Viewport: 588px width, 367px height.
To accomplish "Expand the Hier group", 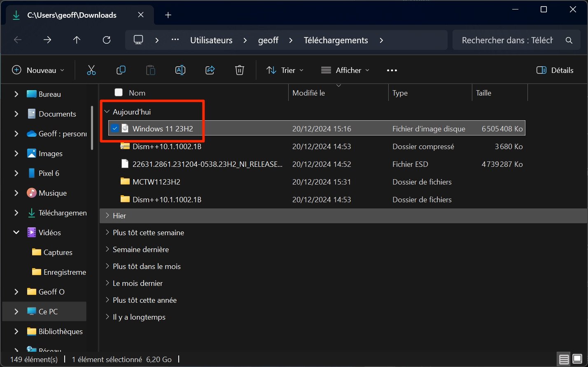I will 107,215.
